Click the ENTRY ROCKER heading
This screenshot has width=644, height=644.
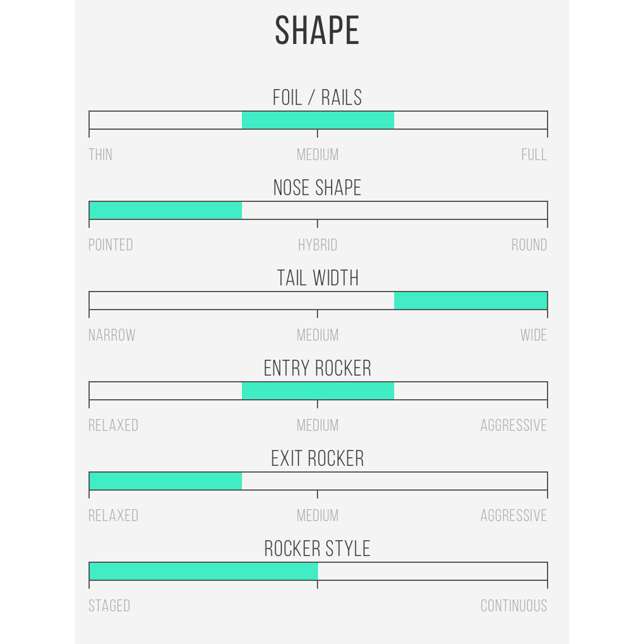317,368
